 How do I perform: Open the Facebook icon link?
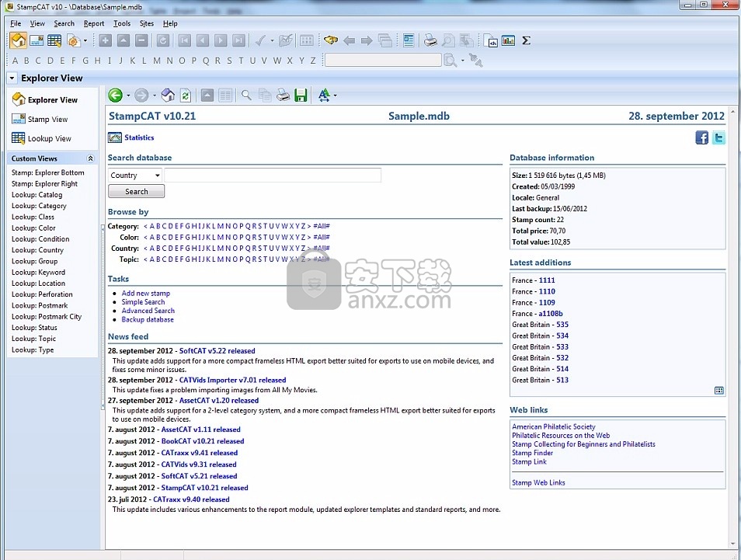point(702,137)
